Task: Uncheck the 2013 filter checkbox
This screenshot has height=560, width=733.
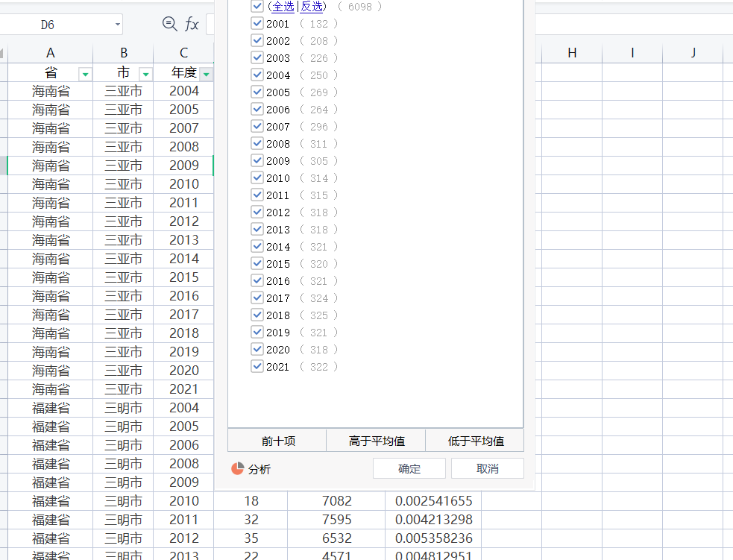Action: click(x=257, y=229)
